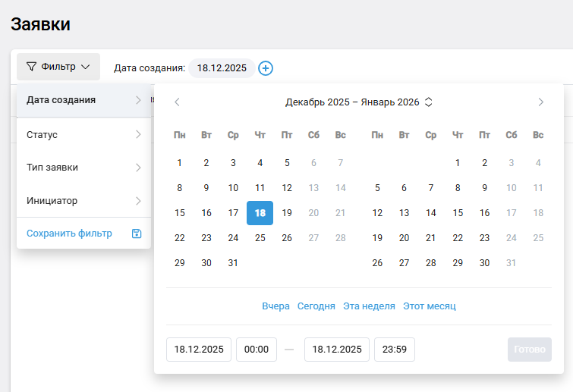Expand the Статус filter submenu
The width and height of the screenshot is (573, 392).
(x=83, y=135)
